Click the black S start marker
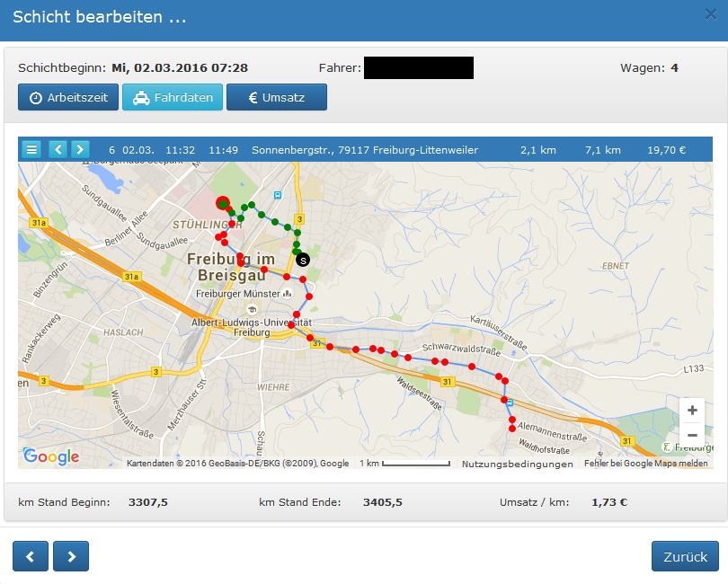Image resolution: width=728 pixels, height=584 pixels. (303, 261)
